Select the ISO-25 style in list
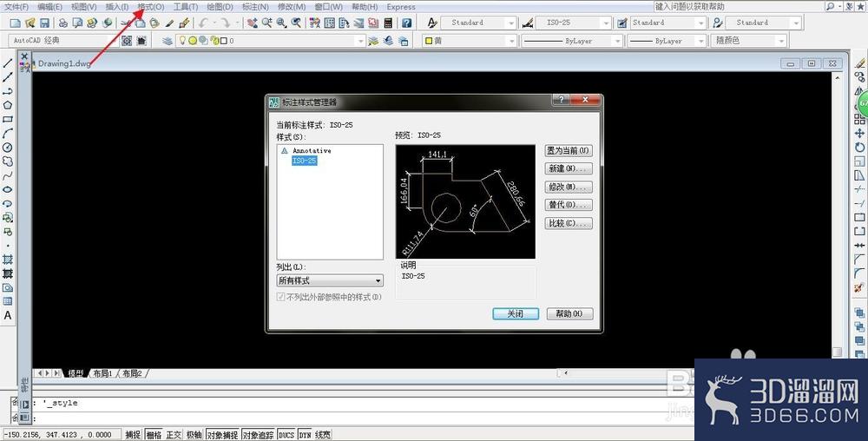Viewport: 868px width, 441px height. (305, 161)
